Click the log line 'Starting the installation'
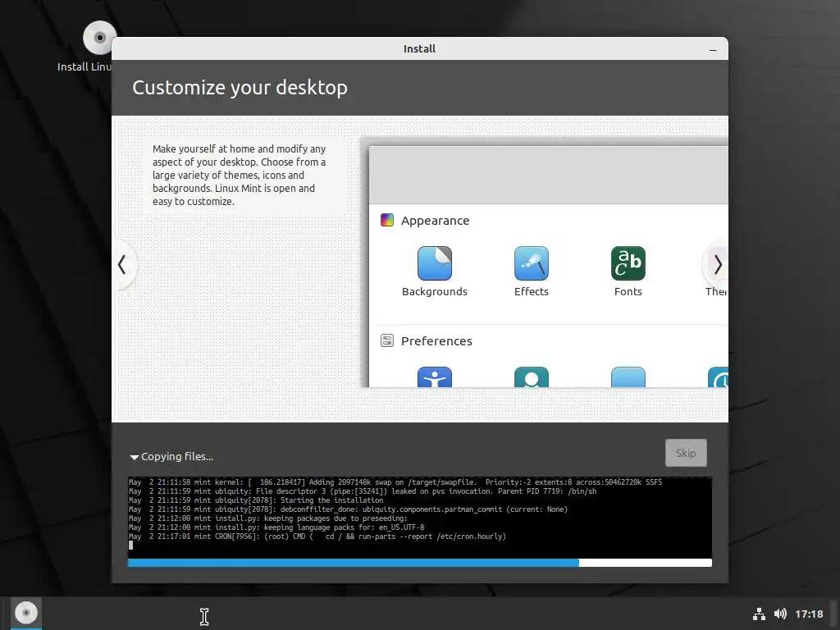The height and width of the screenshot is (630, 840). (x=256, y=500)
